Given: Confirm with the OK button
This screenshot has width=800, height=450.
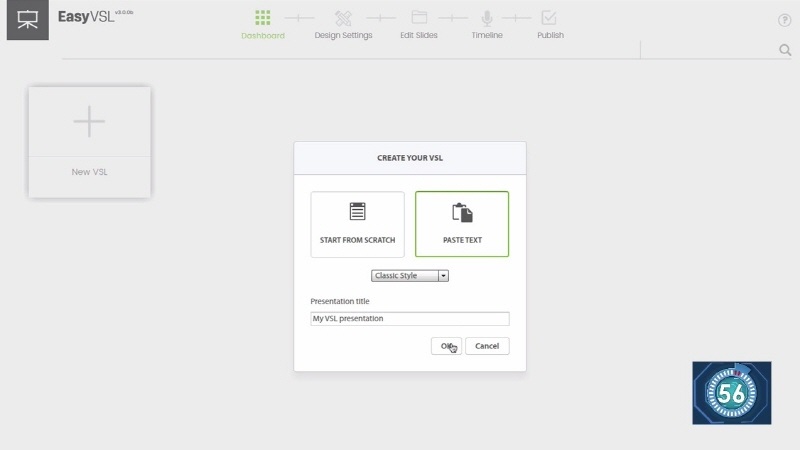Looking at the screenshot, I should tap(446, 346).
